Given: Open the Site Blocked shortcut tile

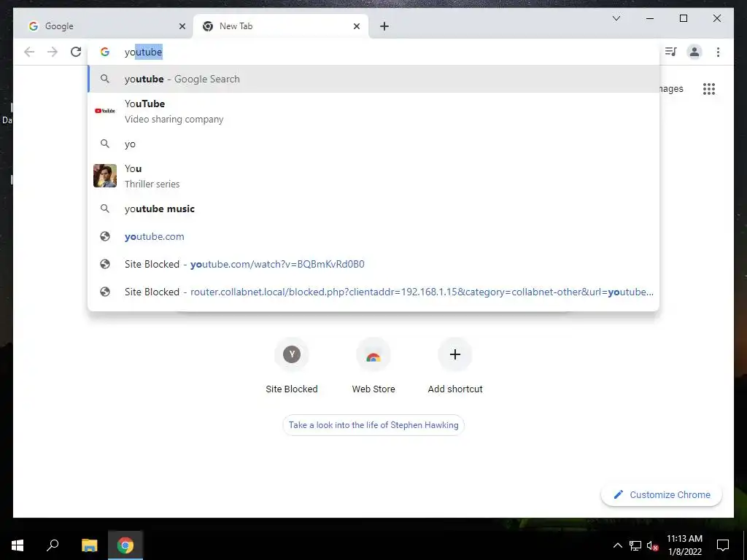Looking at the screenshot, I should point(292,366).
